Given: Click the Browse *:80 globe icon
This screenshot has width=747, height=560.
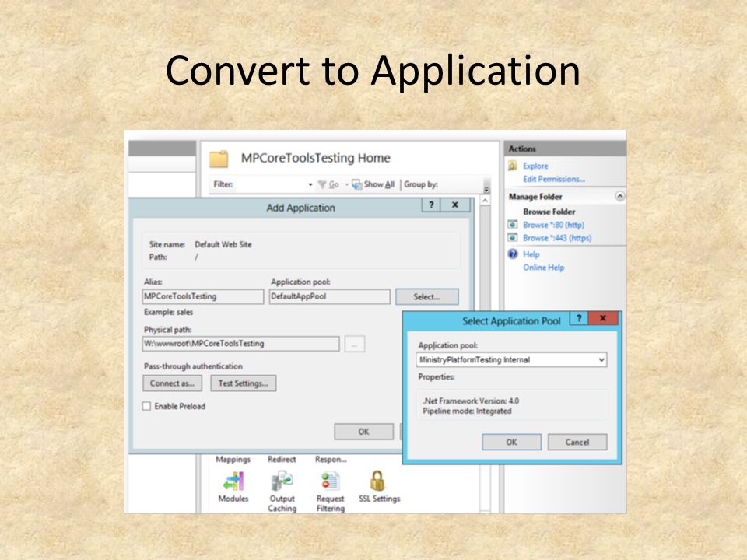Looking at the screenshot, I should 513,224.
